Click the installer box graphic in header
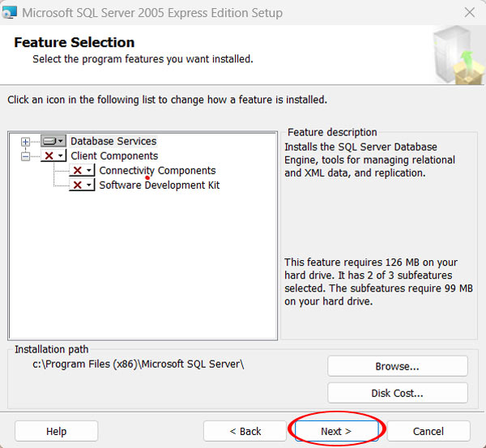Screen dimensions: 486x448 coord(455,53)
